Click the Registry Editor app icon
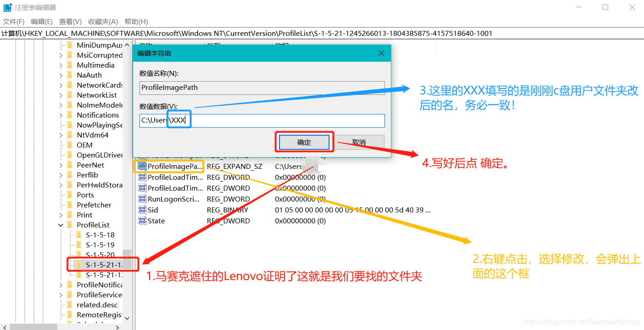The height and width of the screenshot is (330, 644). [x=8, y=7]
